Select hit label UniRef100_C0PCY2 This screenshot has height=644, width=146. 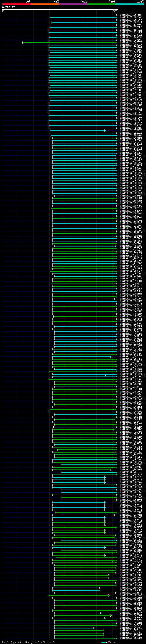[x=131, y=70]
